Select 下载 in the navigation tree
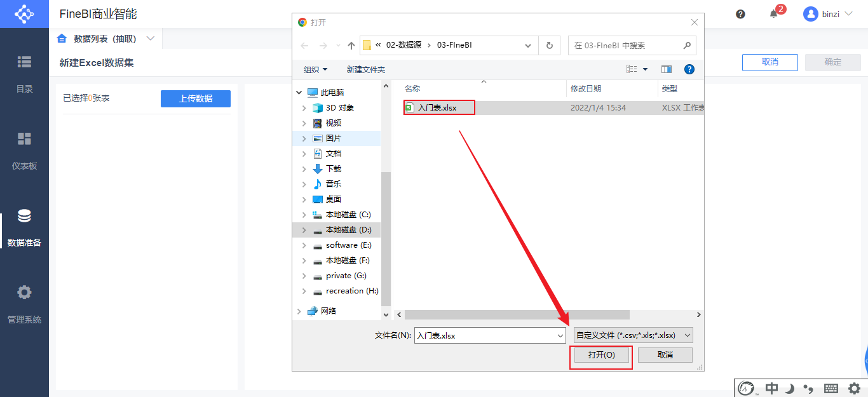The image size is (868, 397). pos(334,169)
